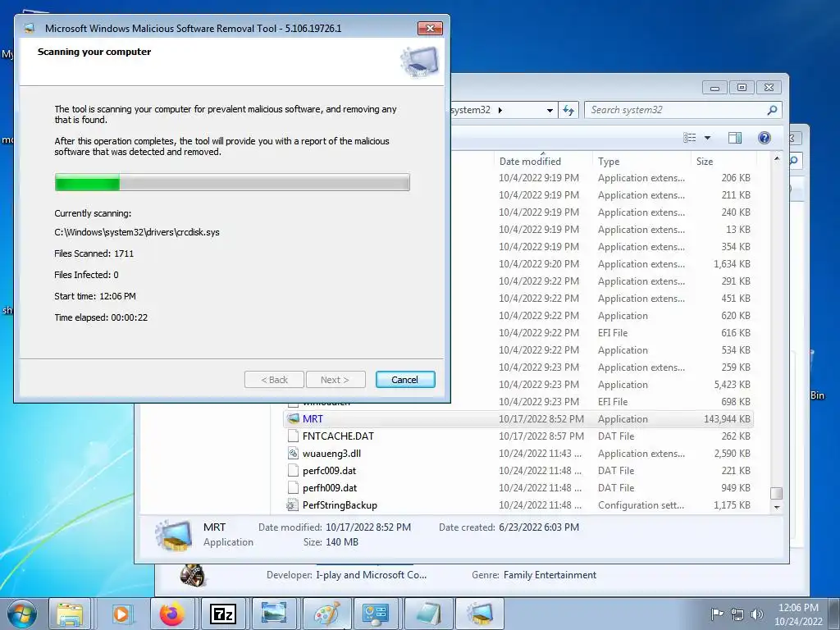840x630 pixels.
Task: Click the search magnifier in Search system32 box
Action: tap(772, 110)
